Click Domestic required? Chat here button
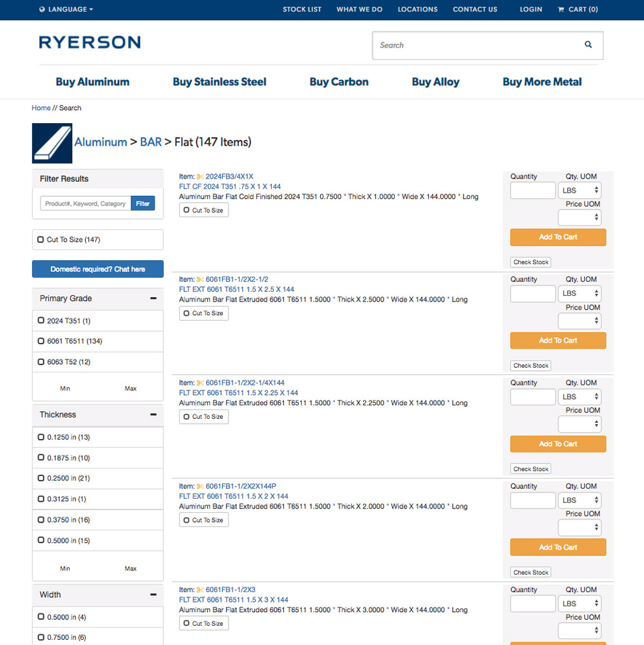Image resolution: width=644 pixels, height=645 pixels. [x=98, y=269]
